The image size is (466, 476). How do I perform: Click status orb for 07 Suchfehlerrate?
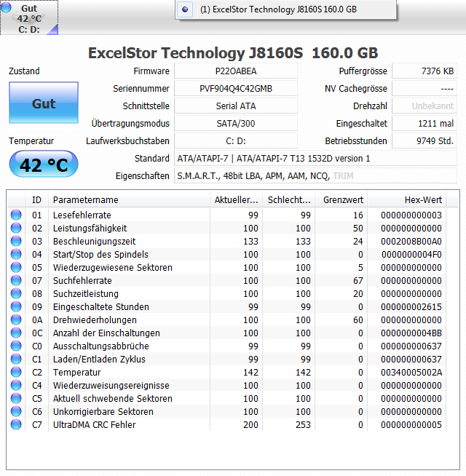[16, 280]
